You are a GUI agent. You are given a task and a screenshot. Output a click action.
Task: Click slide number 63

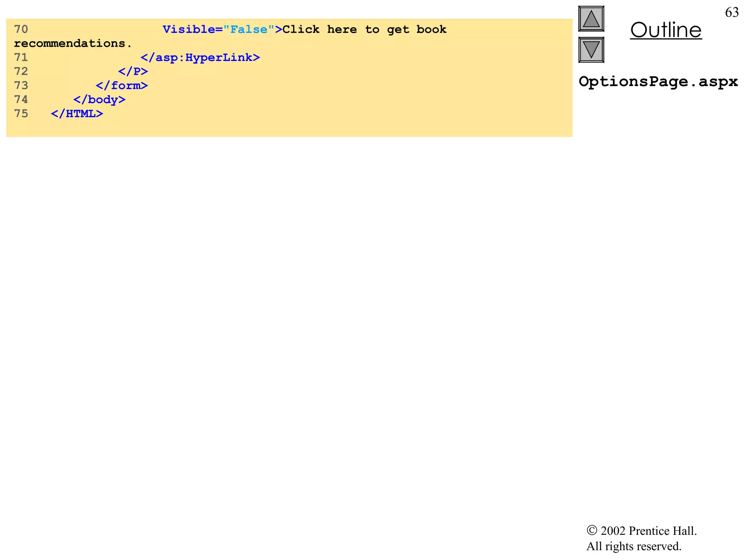(732, 12)
